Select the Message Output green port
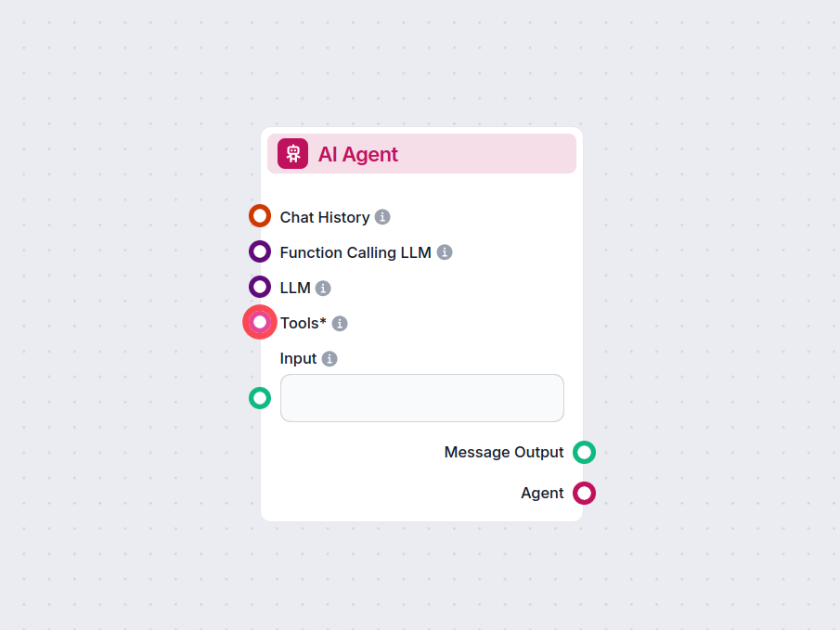The height and width of the screenshot is (630, 840). (584, 452)
